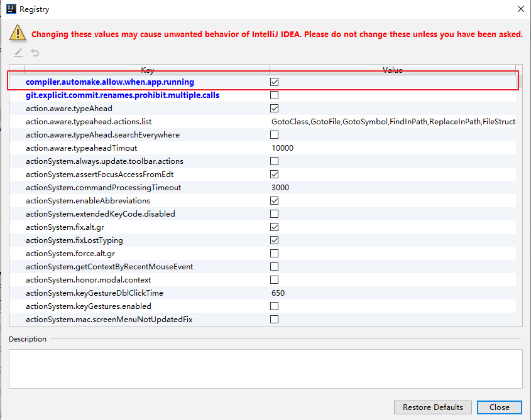Select actionSystem.commandProcessingTimeout key
This screenshot has height=420, width=531.
click(103, 188)
